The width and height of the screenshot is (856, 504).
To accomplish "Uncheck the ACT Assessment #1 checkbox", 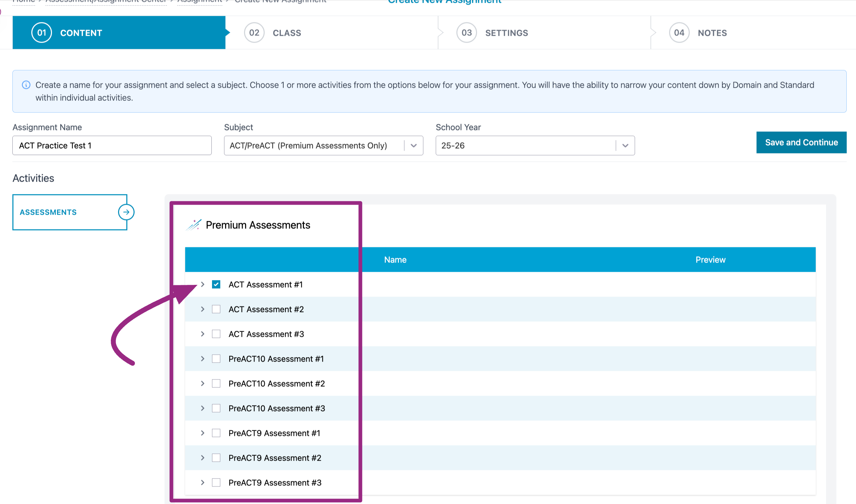I will 216,285.
